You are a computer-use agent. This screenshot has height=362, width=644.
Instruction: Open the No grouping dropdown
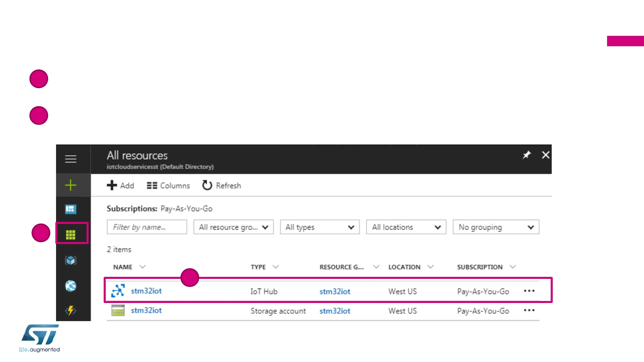(x=496, y=227)
